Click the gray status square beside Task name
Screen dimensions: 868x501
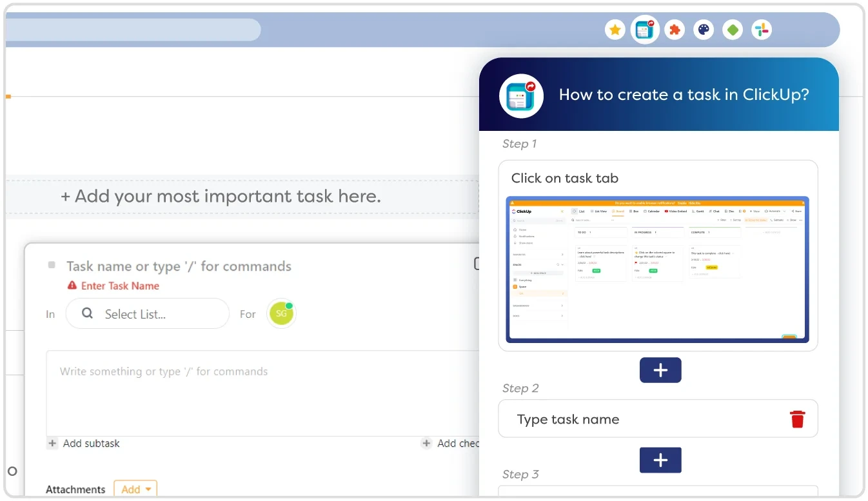point(52,265)
